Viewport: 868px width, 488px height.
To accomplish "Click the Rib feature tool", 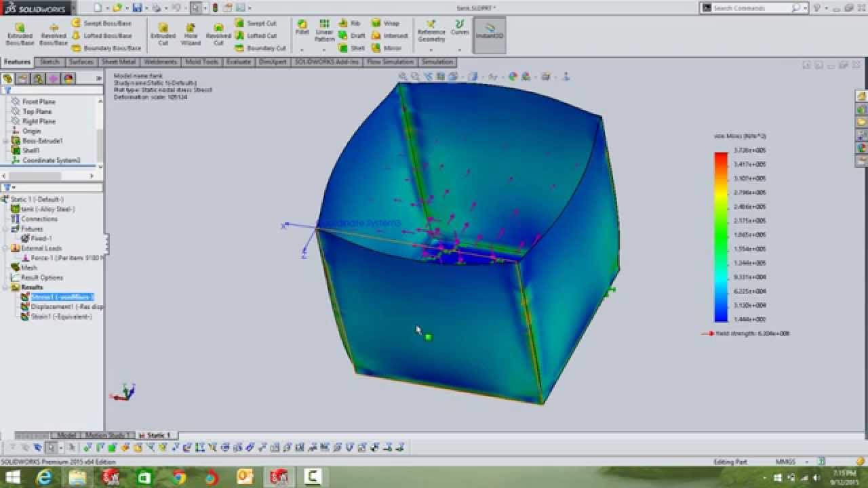I will coord(350,23).
